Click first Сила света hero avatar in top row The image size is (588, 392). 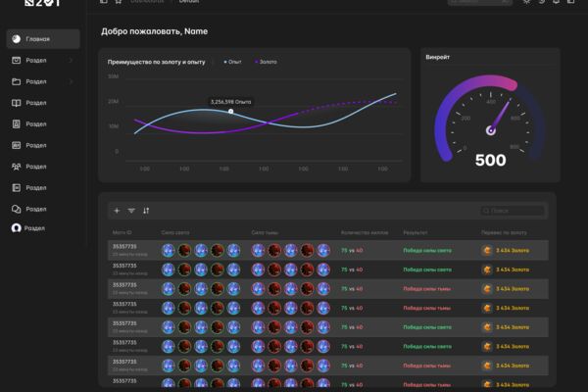pyautogui.click(x=168, y=250)
